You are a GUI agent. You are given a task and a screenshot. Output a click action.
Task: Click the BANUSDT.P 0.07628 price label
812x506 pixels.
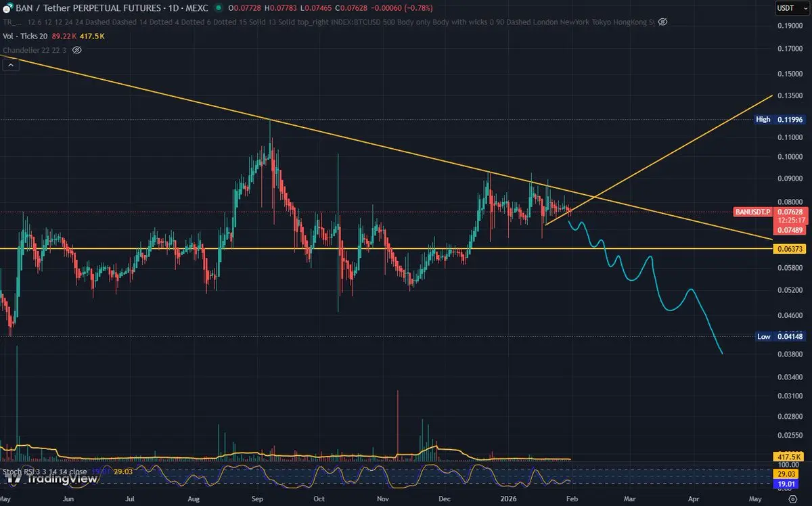tap(771, 212)
